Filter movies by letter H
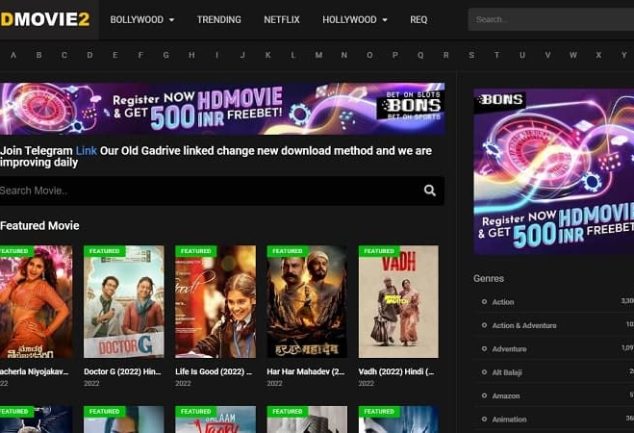Viewport: 634px width, 433px height. tap(192, 55)
